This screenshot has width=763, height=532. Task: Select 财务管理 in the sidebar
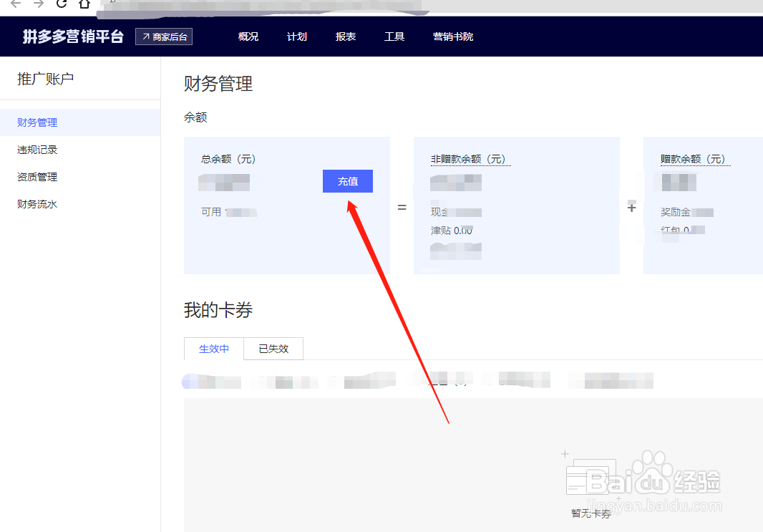[80, 122]
